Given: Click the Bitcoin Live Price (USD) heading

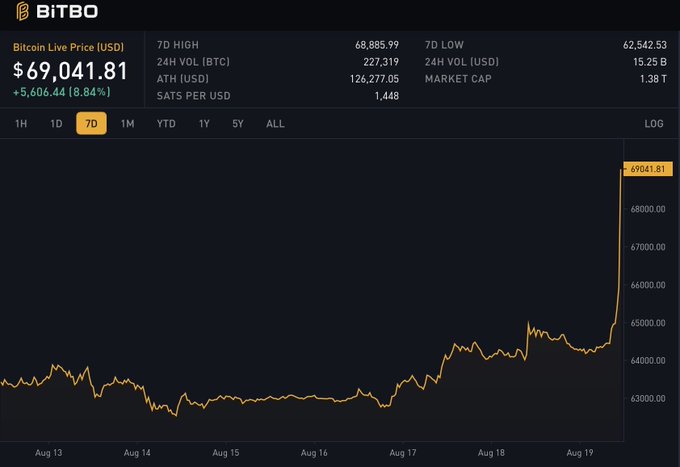Looking at the screenshot, I should pyautogui.click(x=69, y=47).
